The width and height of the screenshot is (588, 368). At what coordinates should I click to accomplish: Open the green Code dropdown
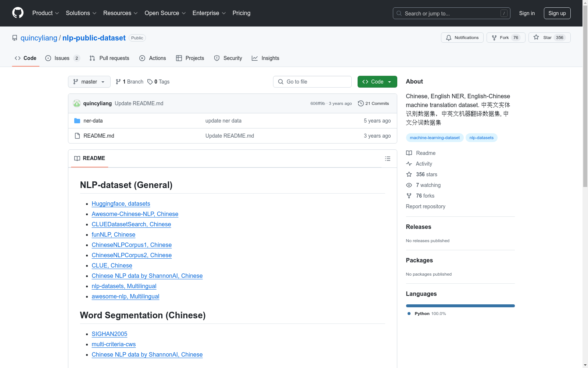click(377, 82)
